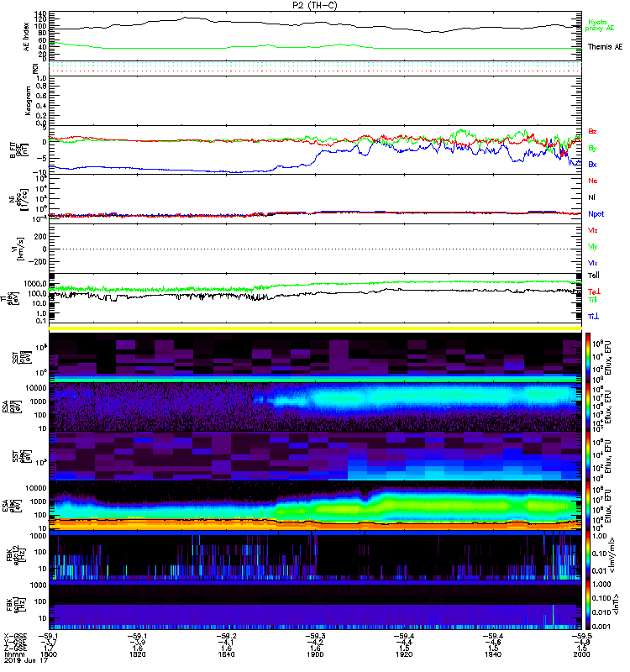
Task: Click the yellow bar above the SST spectrogram
Action: click(x=315, y=328)
